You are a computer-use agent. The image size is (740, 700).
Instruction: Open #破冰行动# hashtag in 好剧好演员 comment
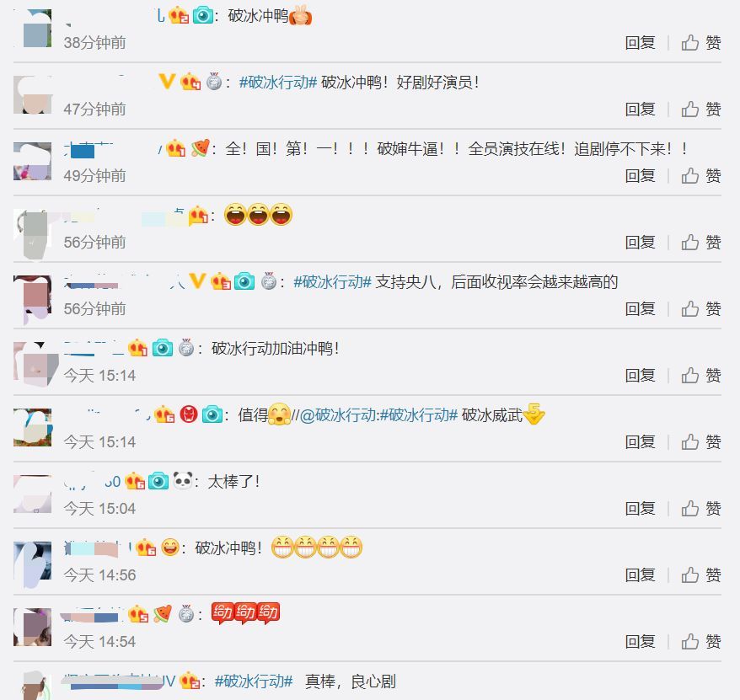[278, 82]
